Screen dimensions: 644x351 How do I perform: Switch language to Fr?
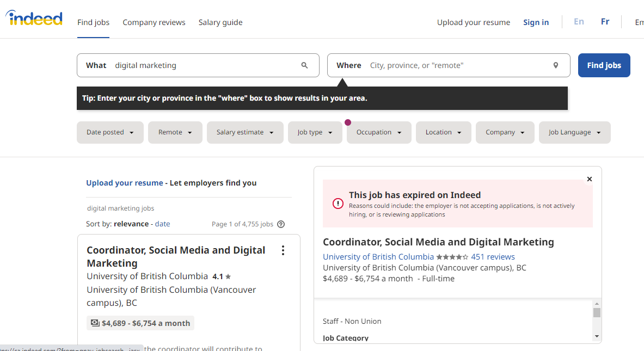[x=605, y=21]
